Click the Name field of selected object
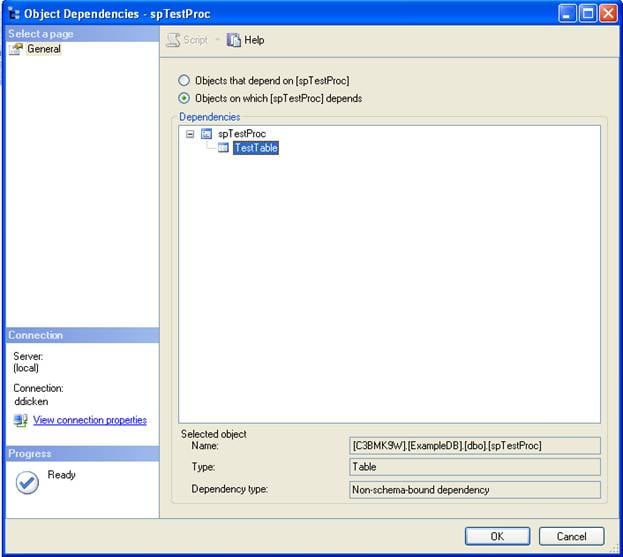This screenshot has width=623, height=557. (475, 446)
